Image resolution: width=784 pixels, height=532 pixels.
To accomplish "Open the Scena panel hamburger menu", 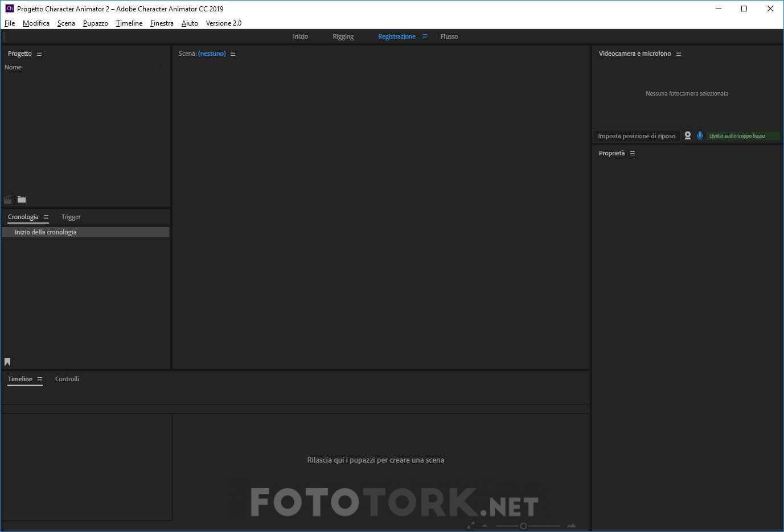I will click(x=233, y=54).
